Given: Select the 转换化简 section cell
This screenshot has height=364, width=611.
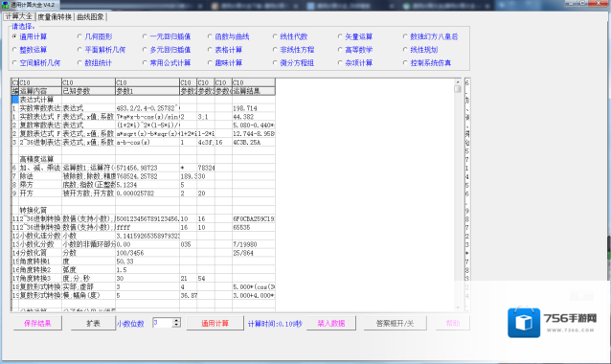Looking at the screenshot, I should tap(40, 211).
